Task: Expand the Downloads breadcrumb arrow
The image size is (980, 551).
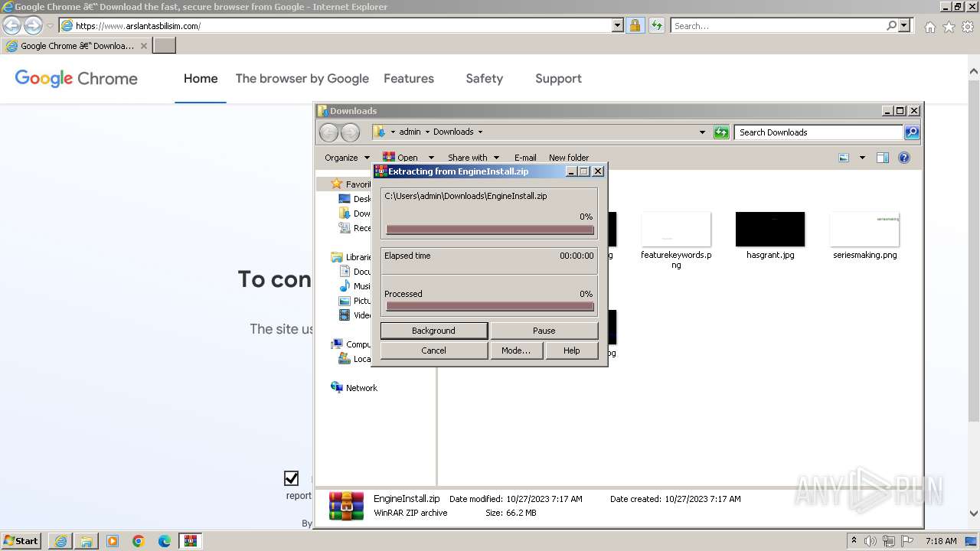Action: [481, 132]
